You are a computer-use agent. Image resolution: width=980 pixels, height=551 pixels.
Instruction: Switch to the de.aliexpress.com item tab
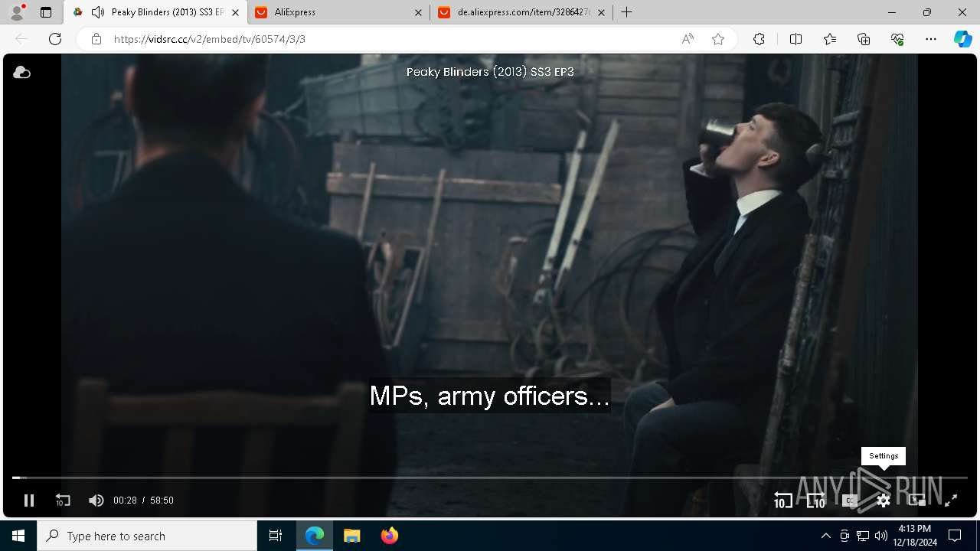pyautogui.click(x=521, y=12)
